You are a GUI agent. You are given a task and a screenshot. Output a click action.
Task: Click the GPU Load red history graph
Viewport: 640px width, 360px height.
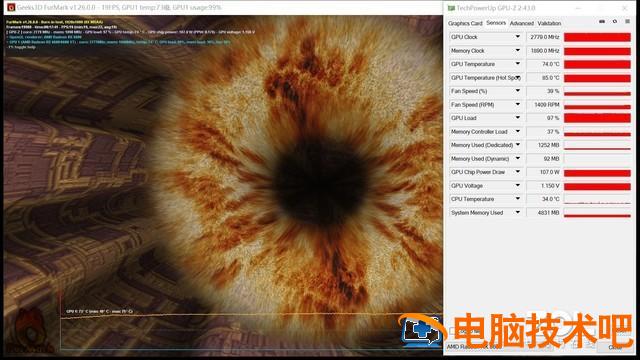point(597,118)
